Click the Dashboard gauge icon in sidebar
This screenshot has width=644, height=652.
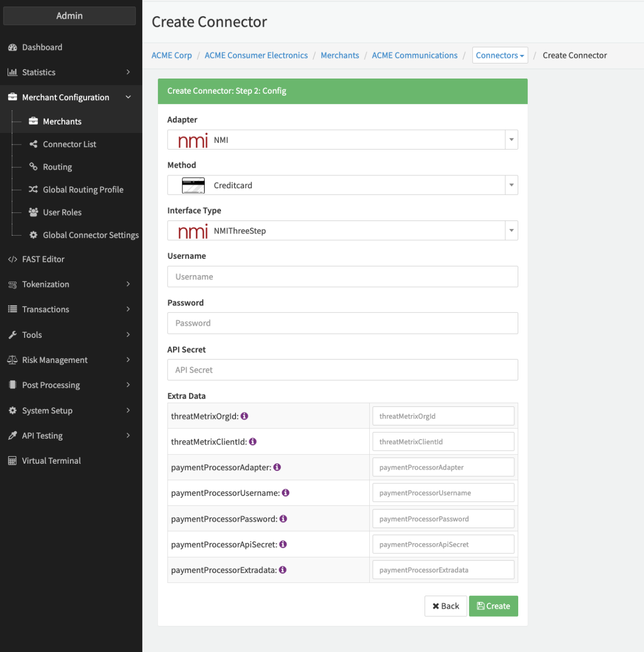coord(13,47)
